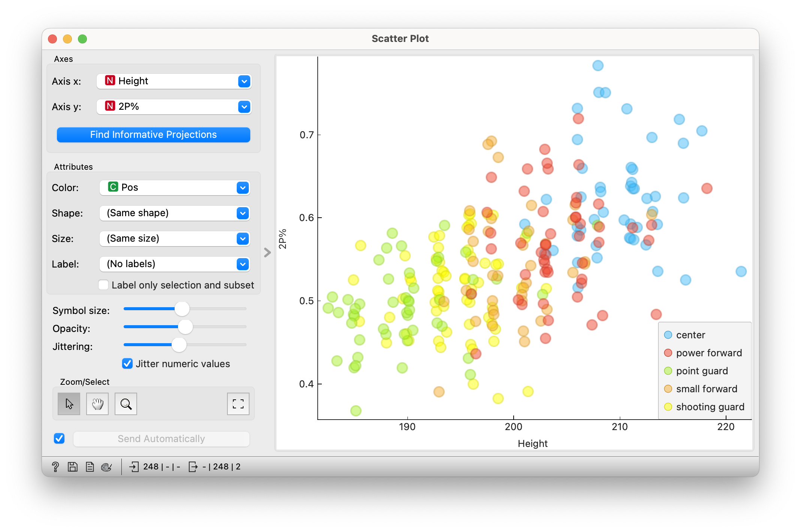Viewport: 801px width, 532px height.
Task: Uncheck the Send Automatically checkbox
Action: pos(59,438)
